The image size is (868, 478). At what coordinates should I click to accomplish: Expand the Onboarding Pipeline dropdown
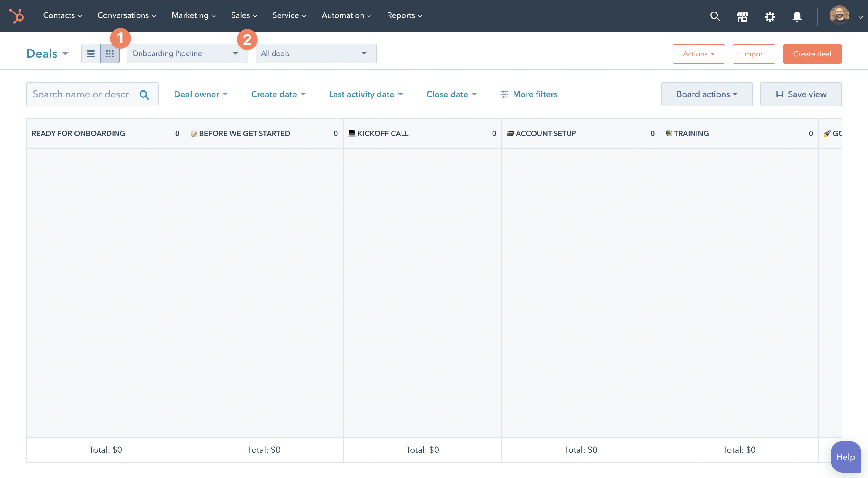(x=187, y=53)
